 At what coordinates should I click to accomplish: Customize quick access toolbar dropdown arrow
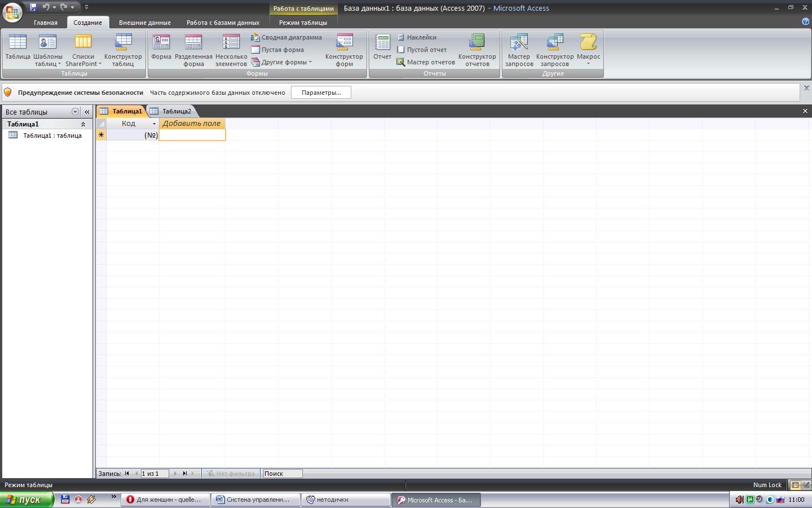click(86, 7)
